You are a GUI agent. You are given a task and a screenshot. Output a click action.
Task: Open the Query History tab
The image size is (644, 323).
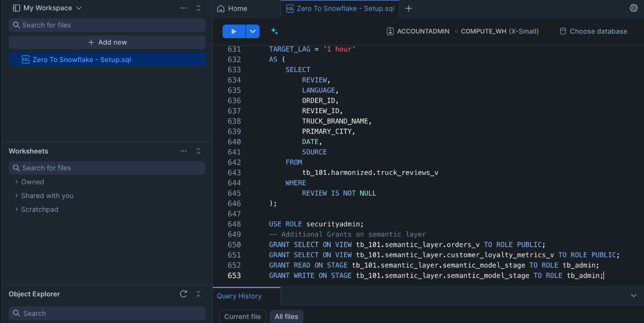coord(239,296)
